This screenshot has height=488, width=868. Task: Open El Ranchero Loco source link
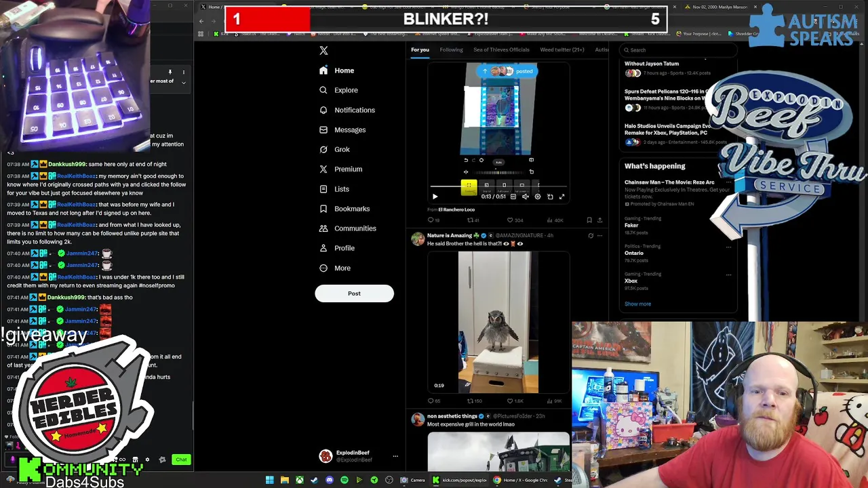pyautogui.click(x=456, y=209)
